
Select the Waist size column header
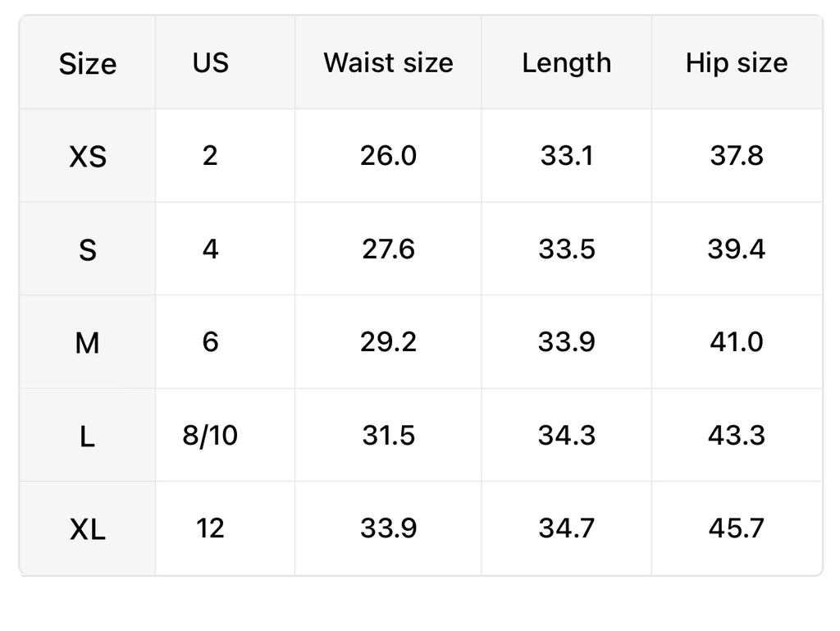(x=388, y=63)
